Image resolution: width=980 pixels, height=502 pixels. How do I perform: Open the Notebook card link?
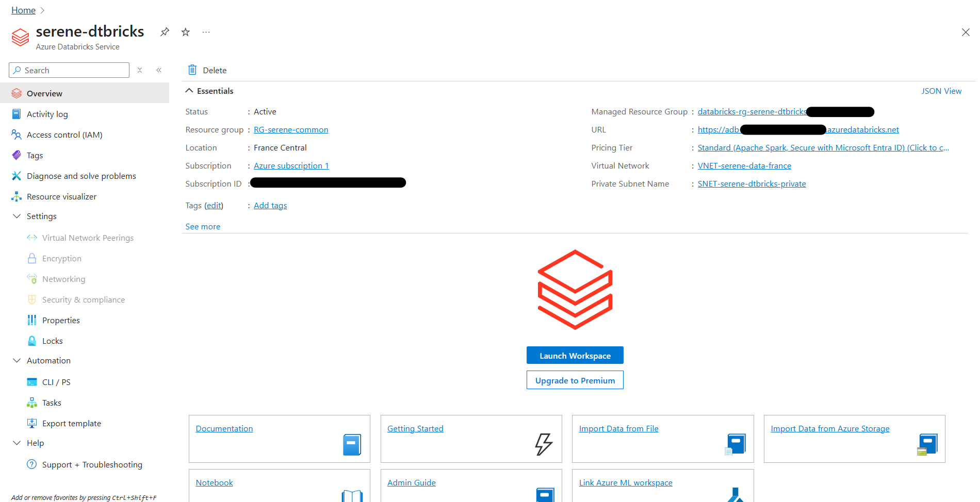(x=214, y=482)
